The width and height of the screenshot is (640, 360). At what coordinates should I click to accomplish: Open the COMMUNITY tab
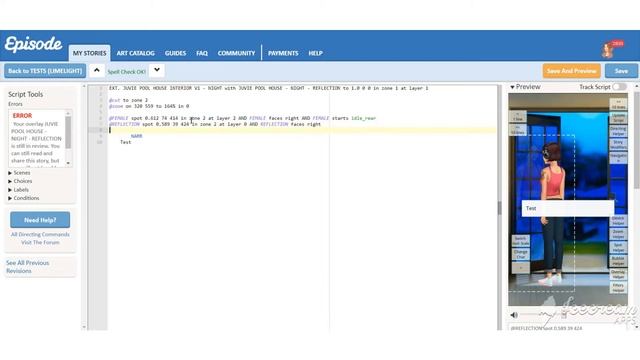click(x=236, y=53)
